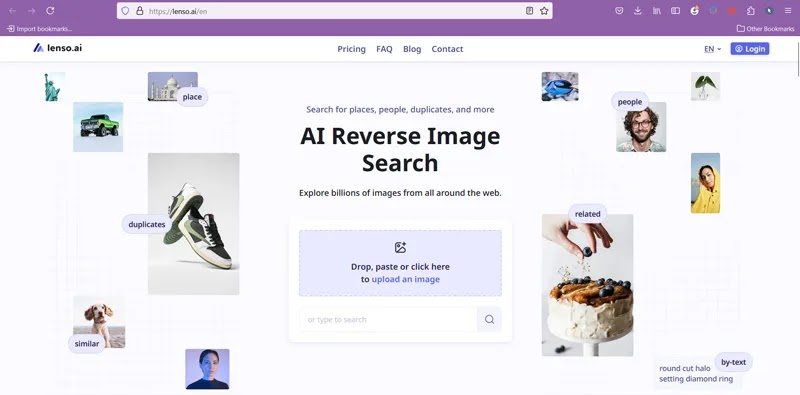Open the Pocket save icon
800x395 pixels.
619,11
